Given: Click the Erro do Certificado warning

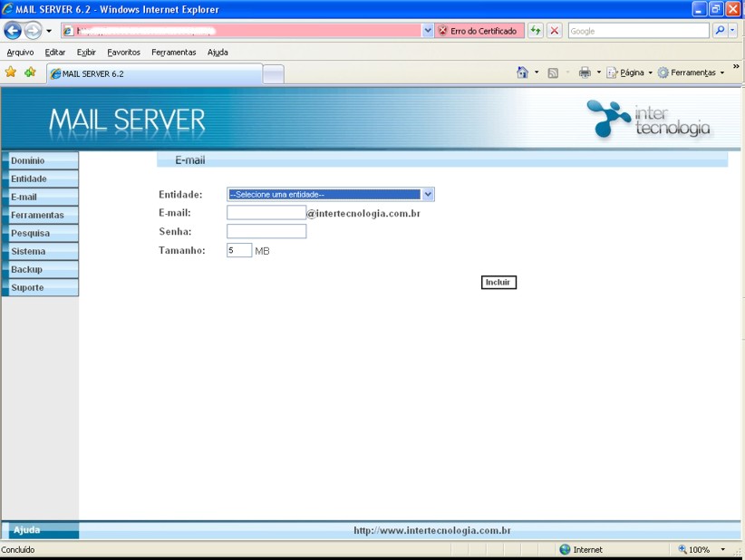Looking at the screenshot, I should click(479, 31).
